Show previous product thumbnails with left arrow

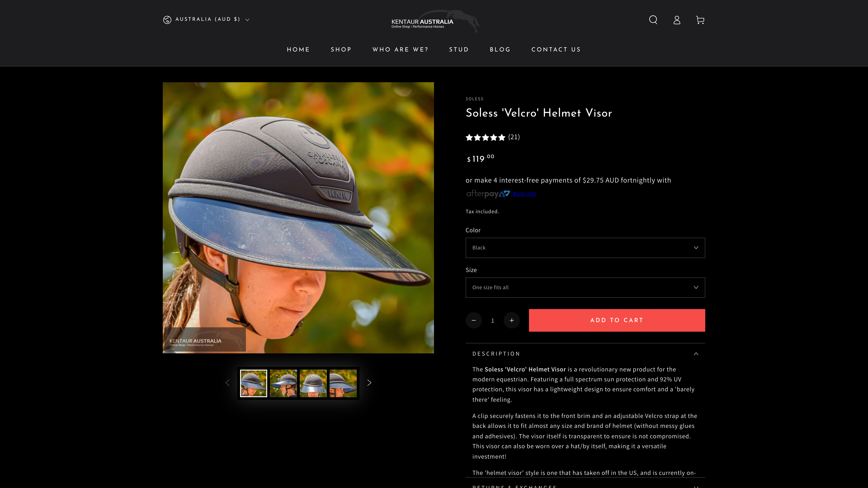point(227,383)
